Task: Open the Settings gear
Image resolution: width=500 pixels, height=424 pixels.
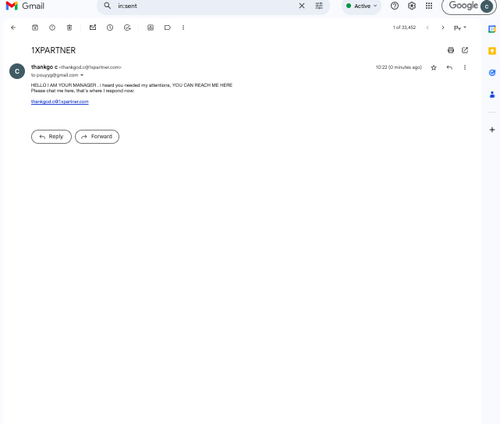Action: point(412,6)
